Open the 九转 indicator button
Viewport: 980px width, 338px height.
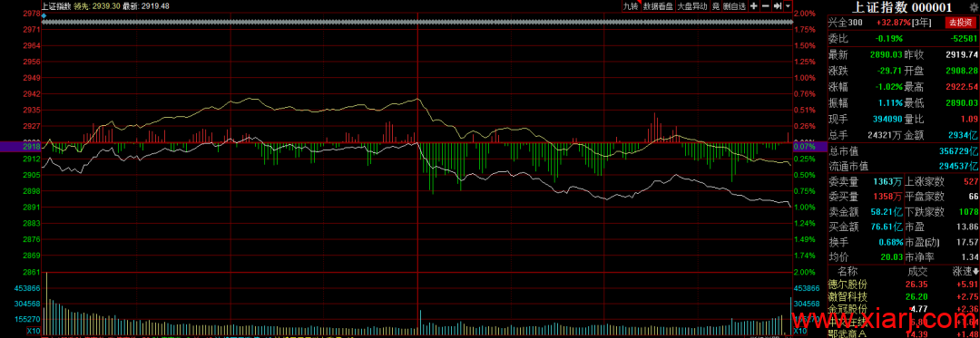coord(631,6)
